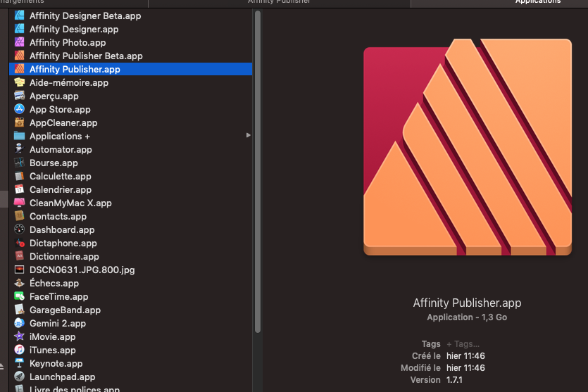The width and height of the screenshot is (588, 392).
Task: Click the Dictionnaire.app icon
Action: coord(19,256)
